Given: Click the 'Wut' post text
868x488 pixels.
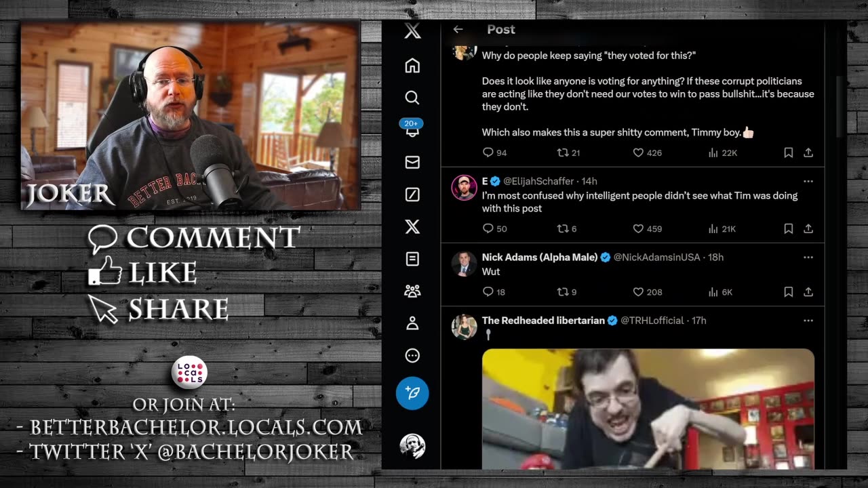Looking at the screenshot, I should 491,271.
